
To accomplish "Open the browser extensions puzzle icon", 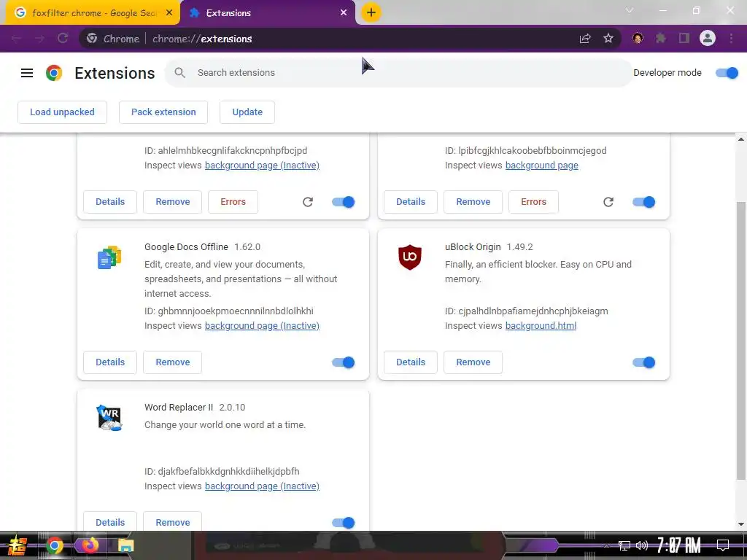I will pos(661,38).
